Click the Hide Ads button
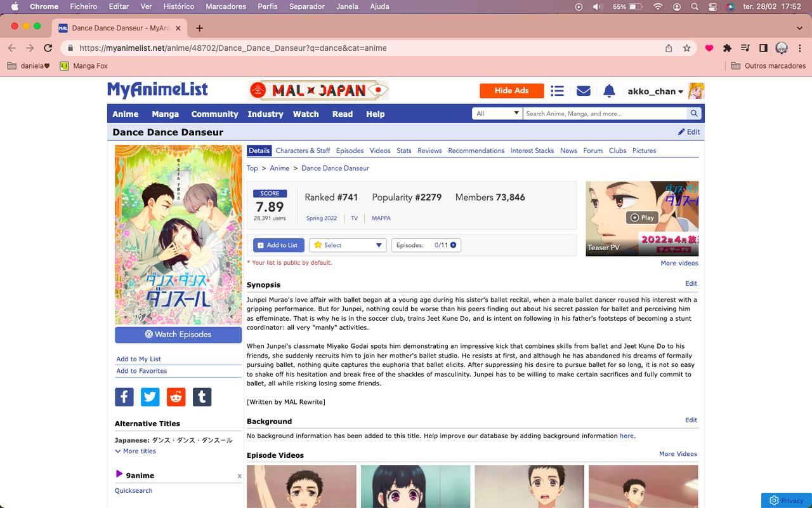 click(x=512, y=91)
